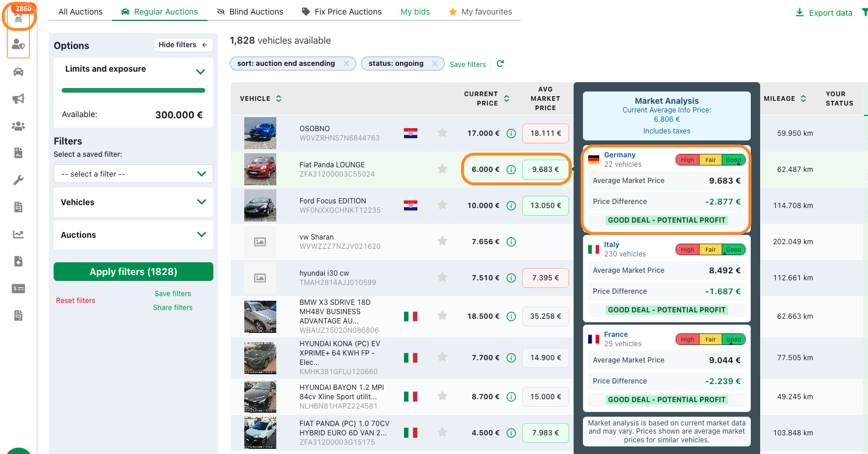868x454 pixels.
Task: Click the Reset filters link
Action: coord(76,301)
